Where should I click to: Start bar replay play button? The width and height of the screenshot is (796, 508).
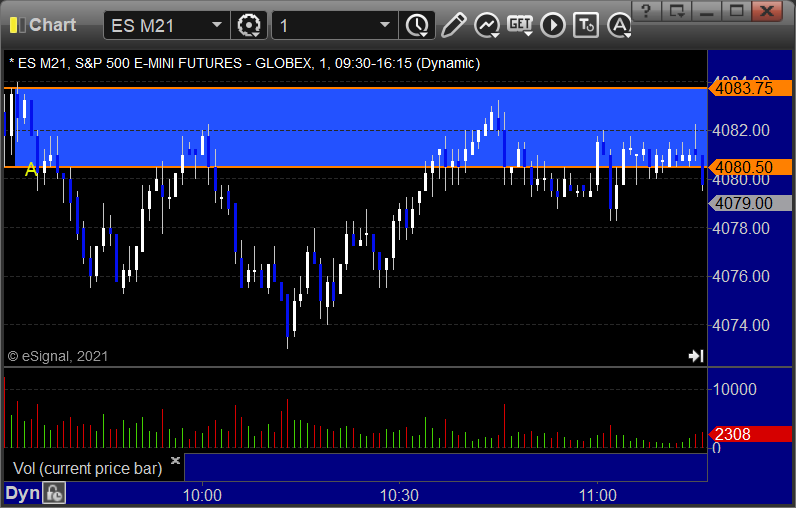553,25
